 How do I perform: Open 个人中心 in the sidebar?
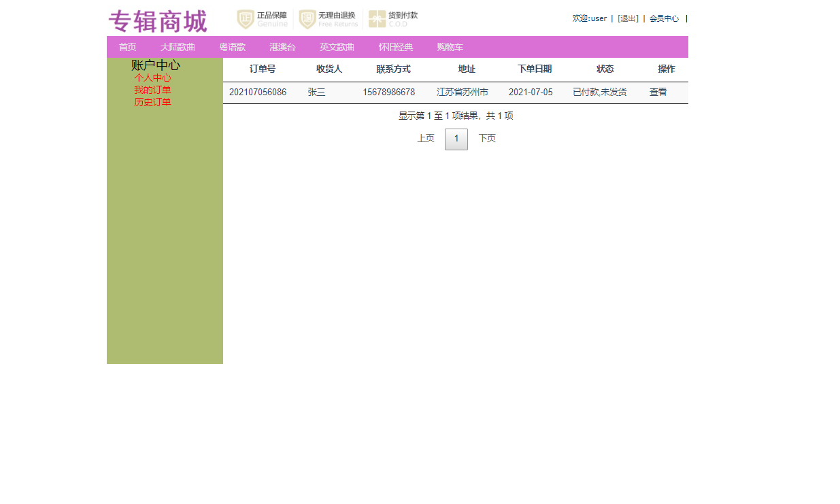click(x=153, y=78)
